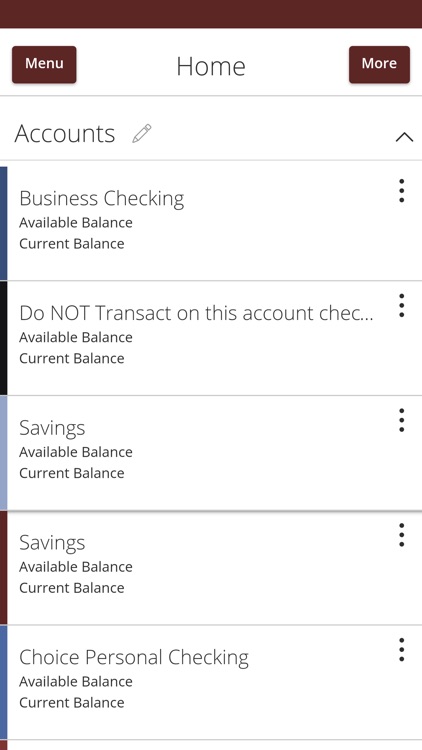Open three-dot options for Business Checking
The image size is (422, 750).
401,191
